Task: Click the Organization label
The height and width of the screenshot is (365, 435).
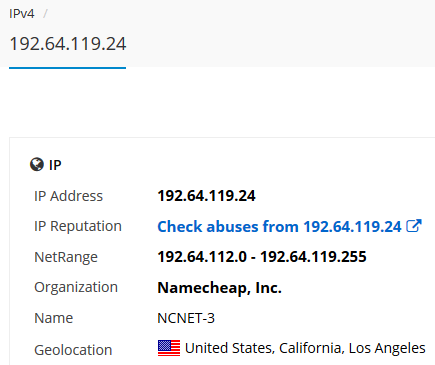Action: (x=76, y=287)
